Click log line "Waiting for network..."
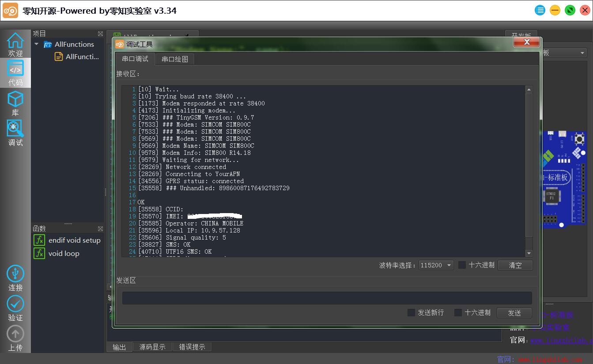This screenshot has height=364, width=593. [x=189, y=160]
